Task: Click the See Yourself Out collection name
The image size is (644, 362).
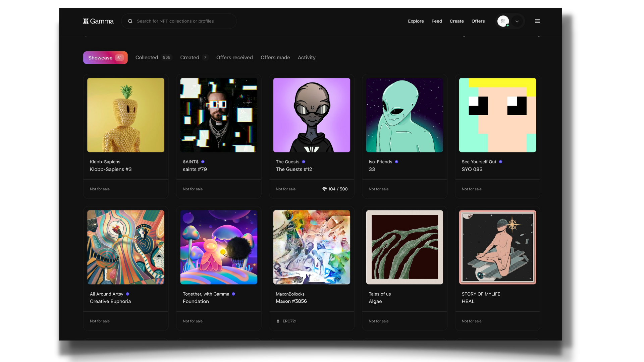Action: 479,162
